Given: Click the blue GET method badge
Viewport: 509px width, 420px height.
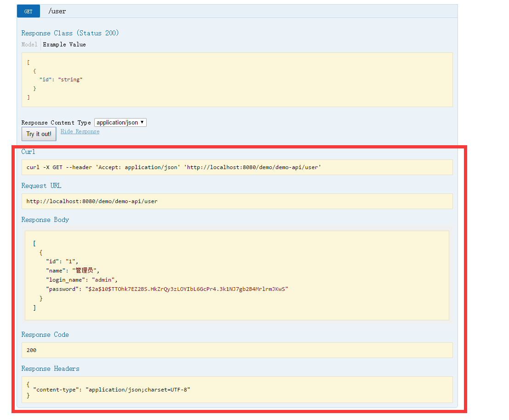Looking at the screenshot, I should pyautogui.click(x=29, y=11).
